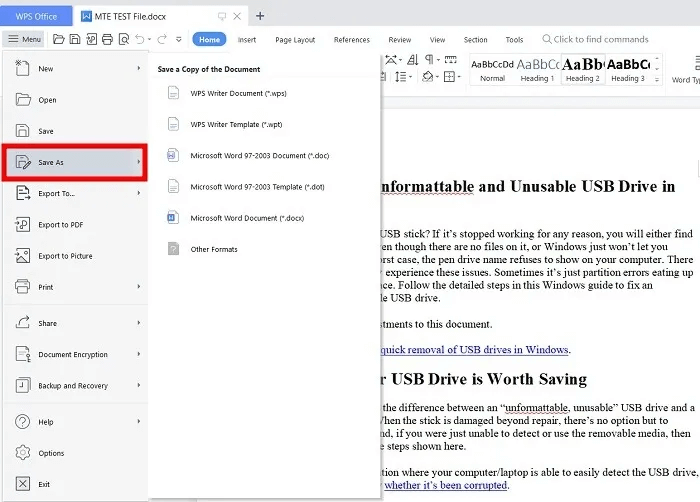This screenshot has width=700, height=502.
Task: Click the Save menu item
Action: 76,131
